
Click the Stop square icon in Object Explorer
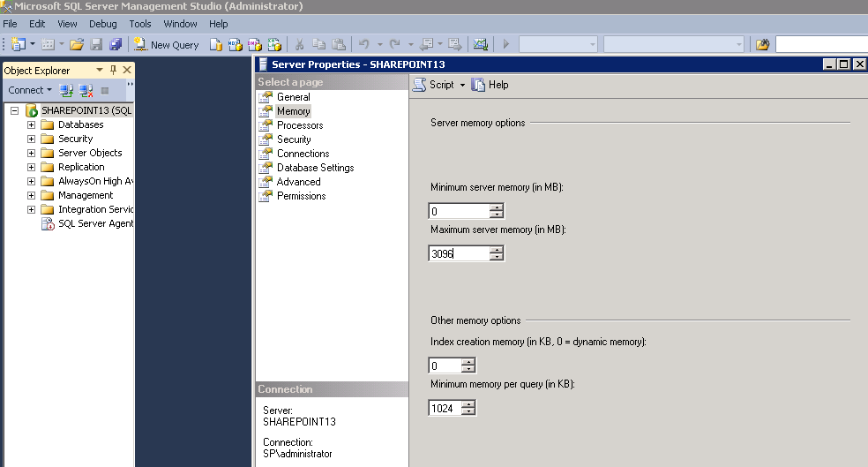(105, 90)
